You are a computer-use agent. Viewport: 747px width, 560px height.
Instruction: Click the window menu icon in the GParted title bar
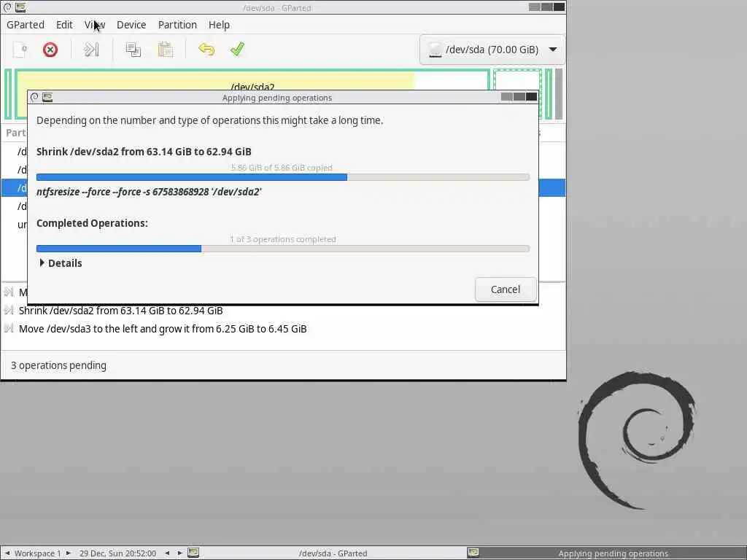[x=7, y=7]
